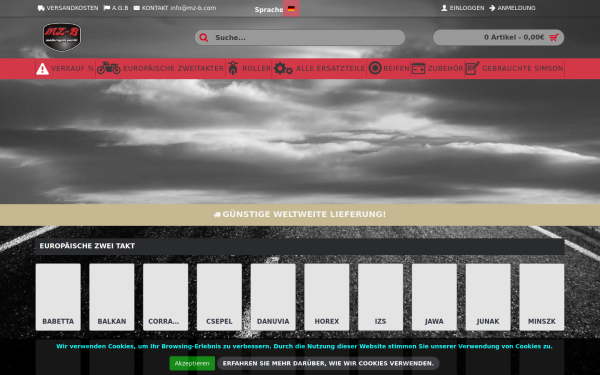Click the red shopping cart icon

coord(554,38)
